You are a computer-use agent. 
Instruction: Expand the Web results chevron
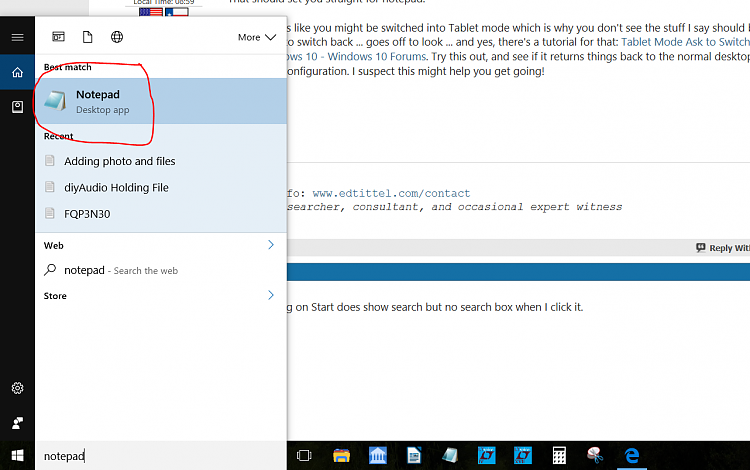271,245
